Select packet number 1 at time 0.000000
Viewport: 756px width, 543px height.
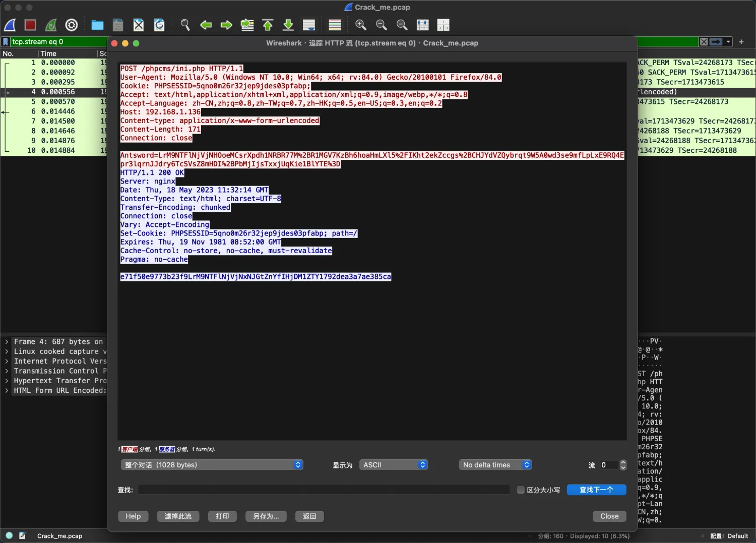pos(54,63)
